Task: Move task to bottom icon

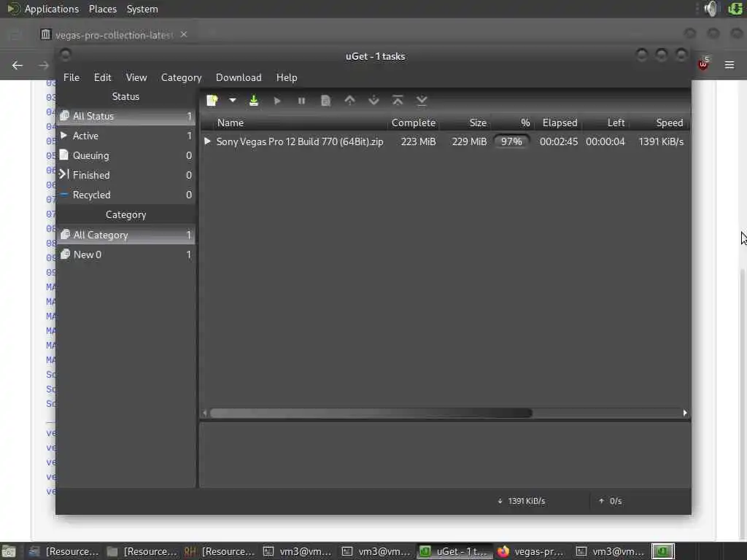Action: point(422,101)
